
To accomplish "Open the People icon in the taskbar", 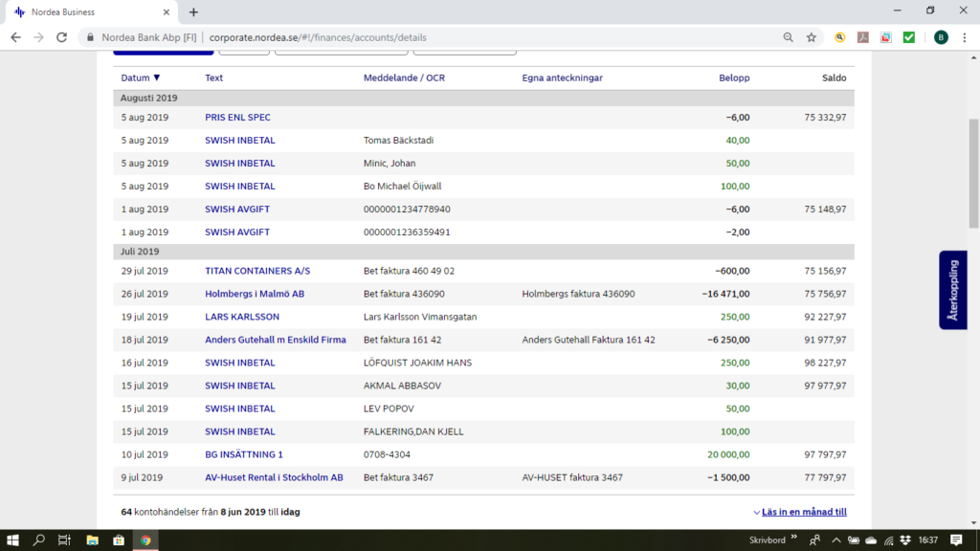I will coord(815,540).
